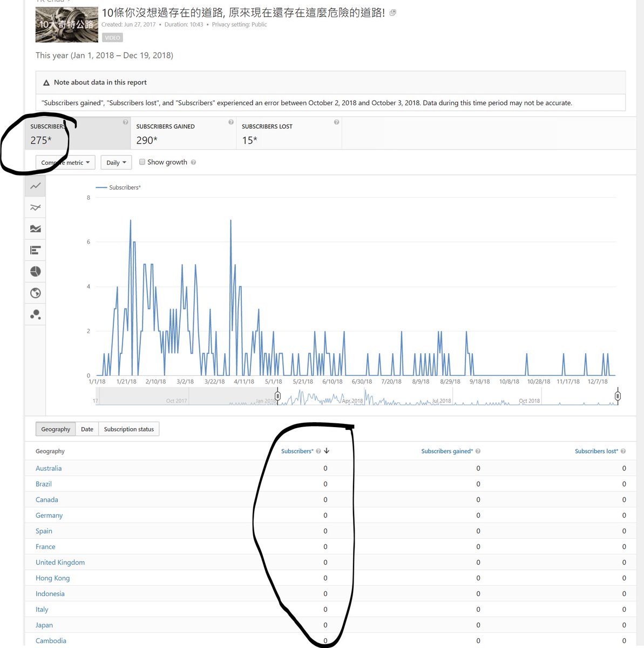The image size is (644, 648).
Task: Switch to the Date tab
Action: click(x=87, y=429)
